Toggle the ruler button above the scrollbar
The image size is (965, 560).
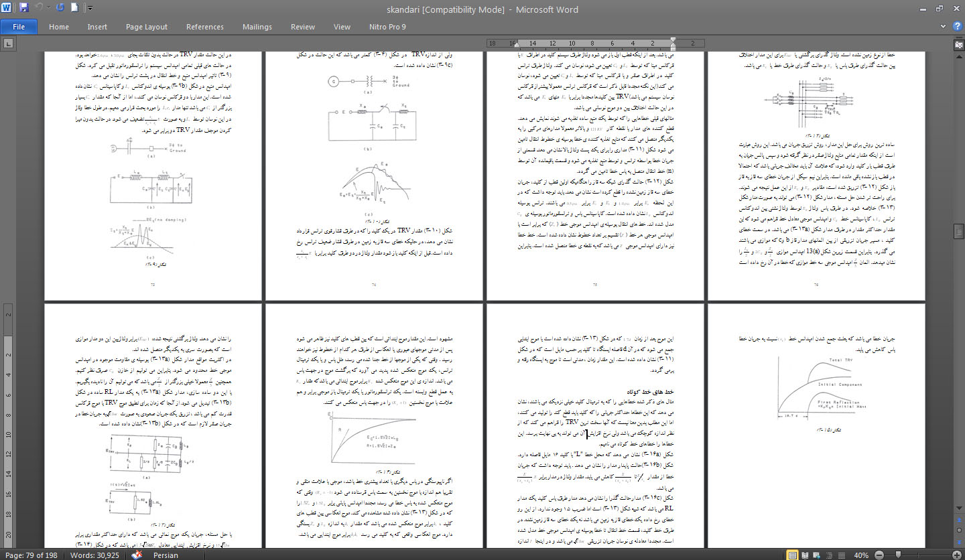point(959,44)
